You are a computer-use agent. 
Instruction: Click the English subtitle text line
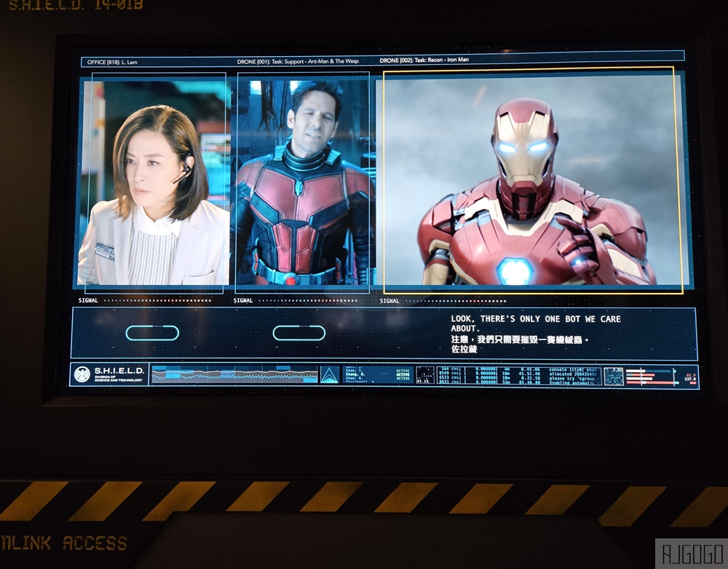pyautogui.click(x=535, y=323)
